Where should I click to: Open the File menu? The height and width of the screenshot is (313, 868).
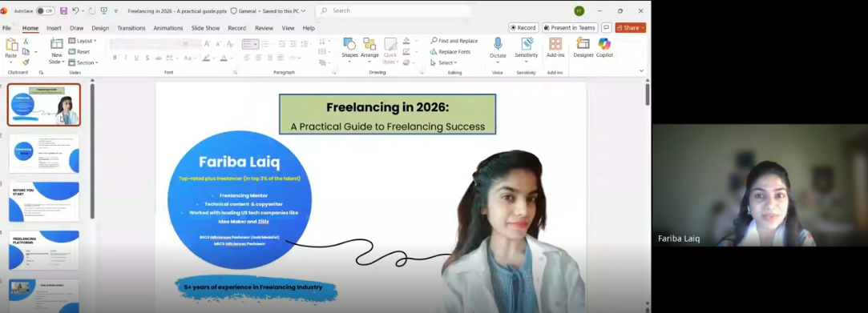coord(6,28)
